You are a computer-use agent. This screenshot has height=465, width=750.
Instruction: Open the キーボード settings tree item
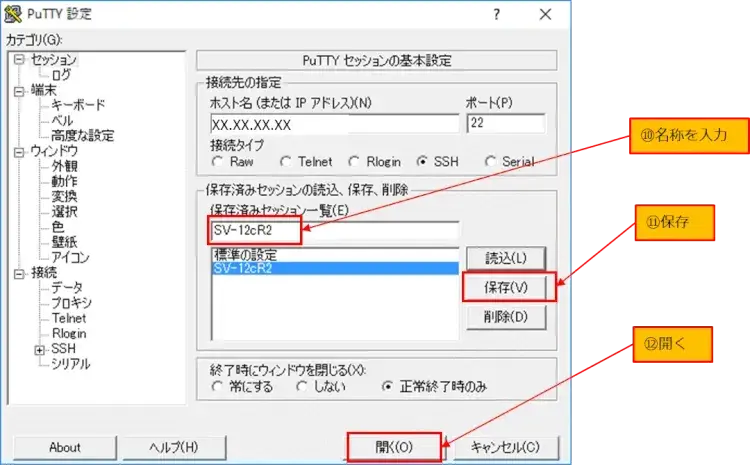pyautogui.click(x=78, y=105)
